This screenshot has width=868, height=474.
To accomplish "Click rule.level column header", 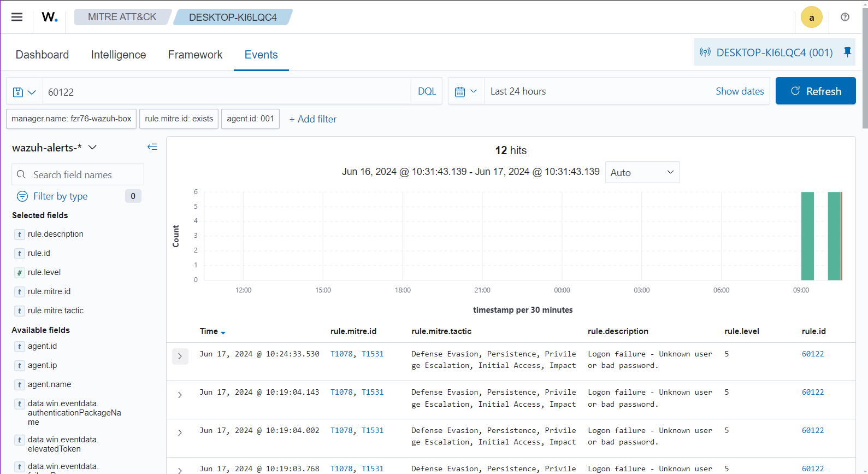I will pyautogui.click(x=742, y=331).
